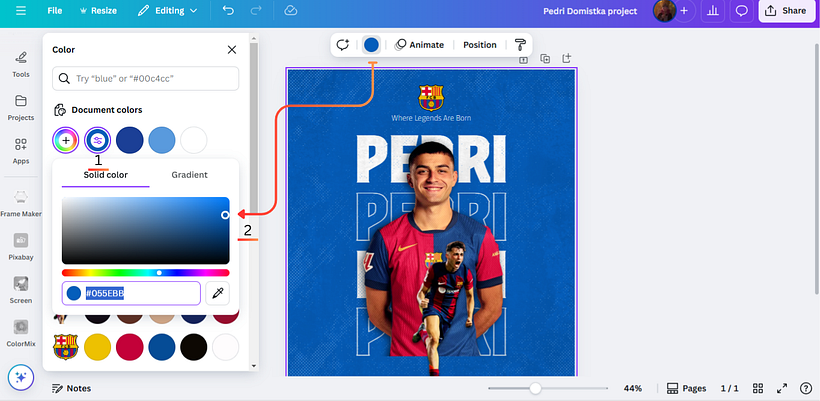Screen dimensions: 820x401
Task: Click the Barcelona crest palette thumbnail
Action: pyautogui.click(x=65, y=347)
